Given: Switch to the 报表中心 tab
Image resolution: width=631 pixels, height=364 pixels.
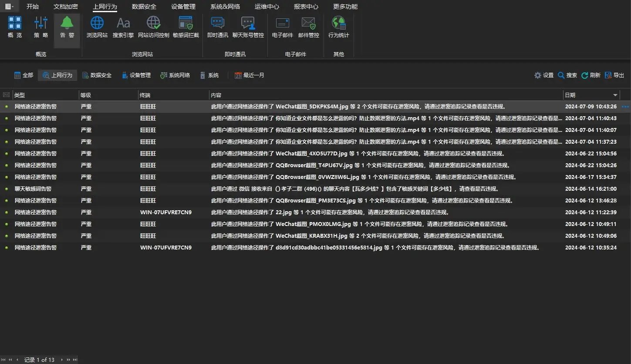Looking at the screenshot, I should tap(306, 7).
